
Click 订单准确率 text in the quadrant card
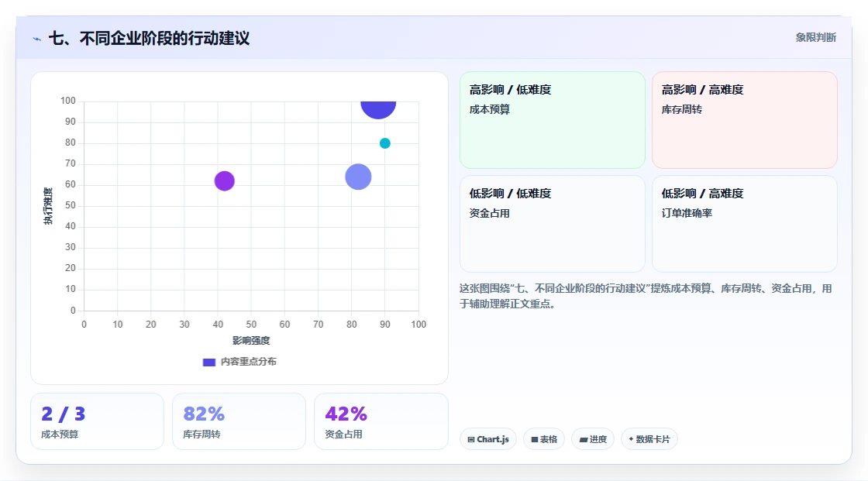687,213
